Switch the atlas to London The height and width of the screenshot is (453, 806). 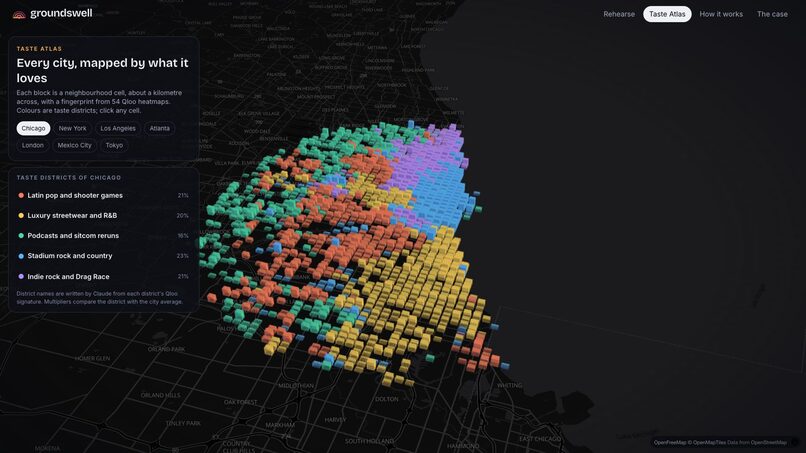coord(33,145)
